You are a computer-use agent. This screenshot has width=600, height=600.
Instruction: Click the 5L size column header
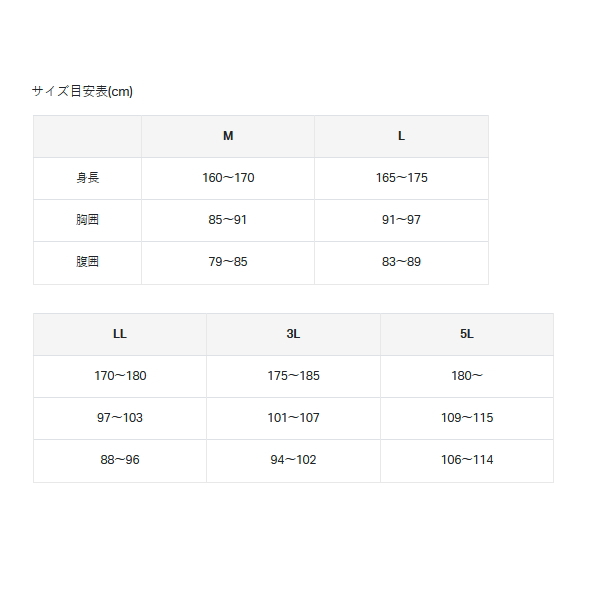pyautogui.click(x=466, y=334)
